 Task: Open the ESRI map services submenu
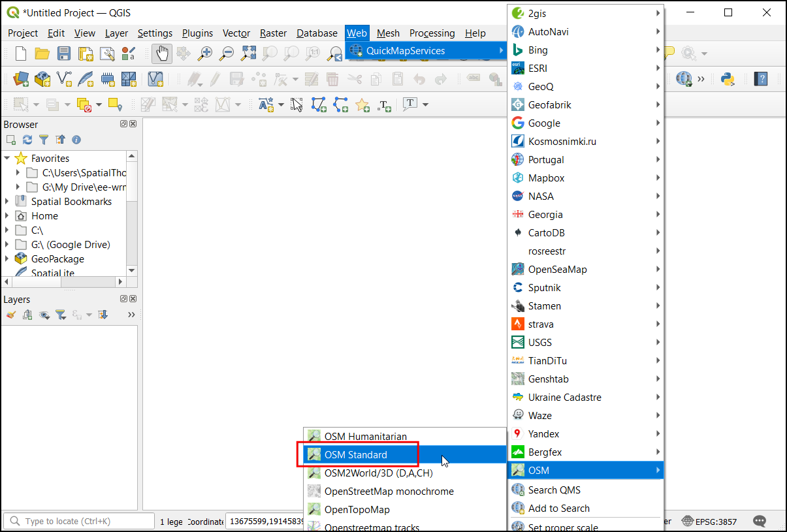[586, 69]
